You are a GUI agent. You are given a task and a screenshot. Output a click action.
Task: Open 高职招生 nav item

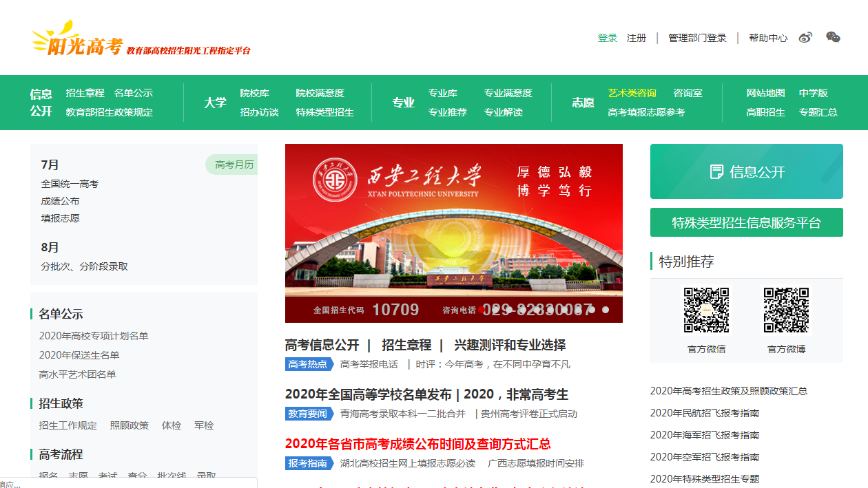tap(766, 112)
